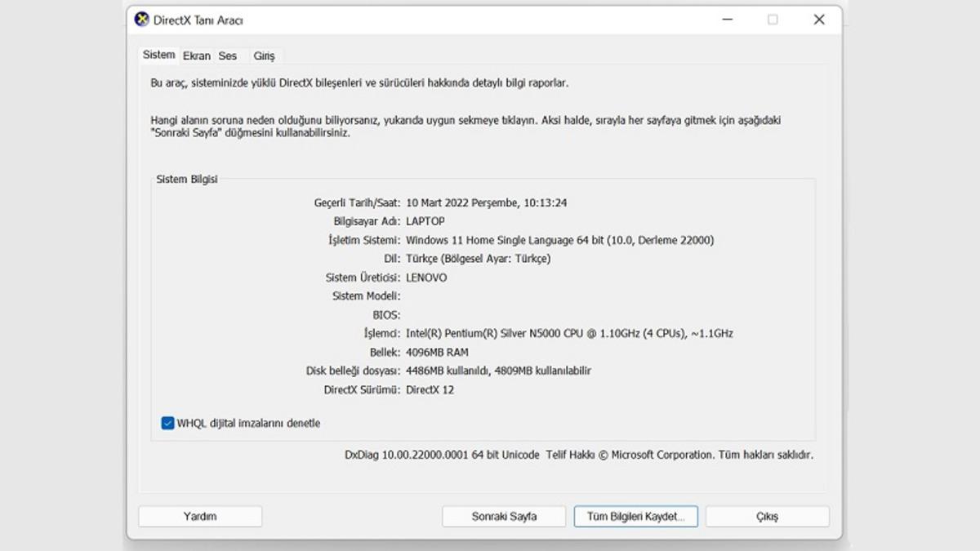
Task: Uncheck WHQL dijital imzalarını denetle checkbox
Action: [x=168, y=423]
